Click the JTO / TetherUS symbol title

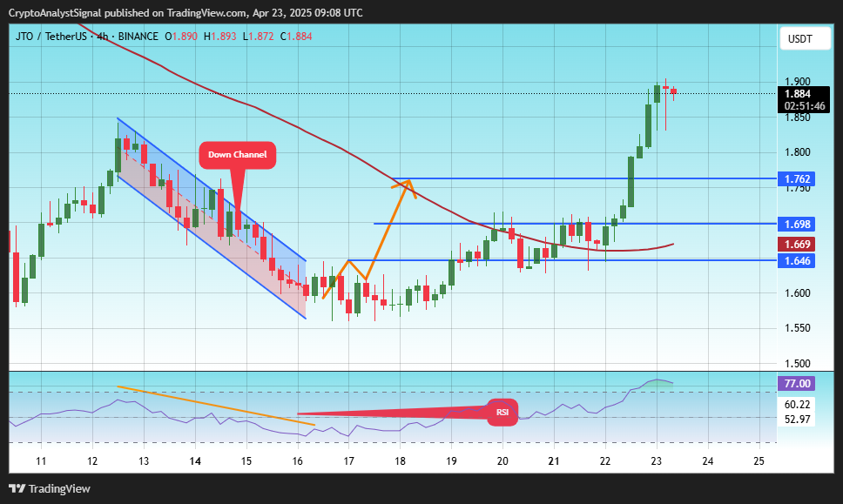pyautogui.click(x=51, y=37)
